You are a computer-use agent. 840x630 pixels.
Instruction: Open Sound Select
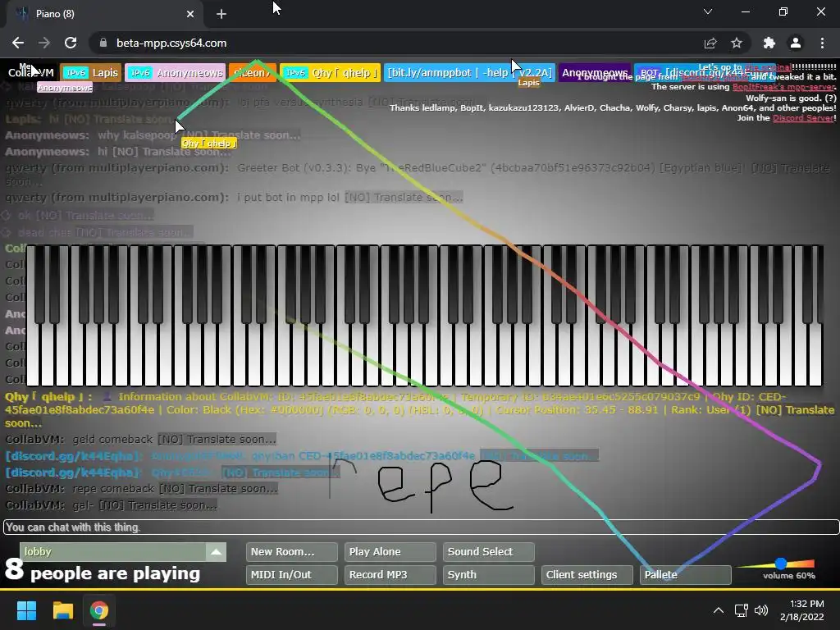click(489, 552)
